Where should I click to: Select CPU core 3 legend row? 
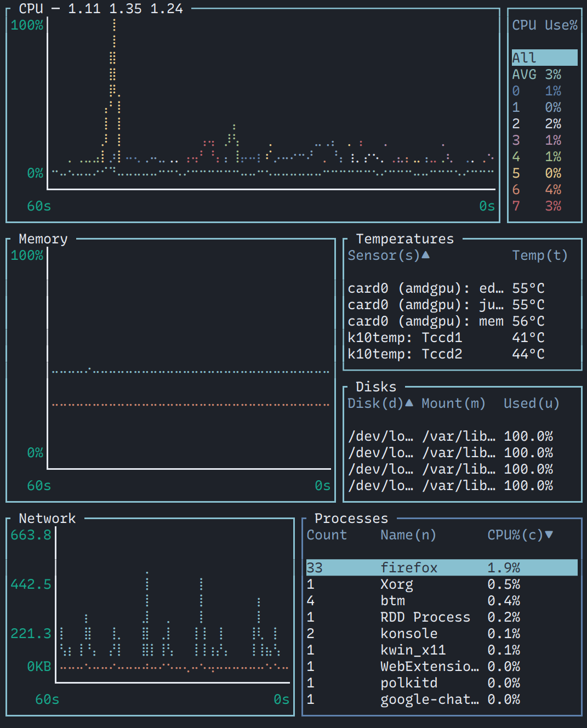[544, 140]
